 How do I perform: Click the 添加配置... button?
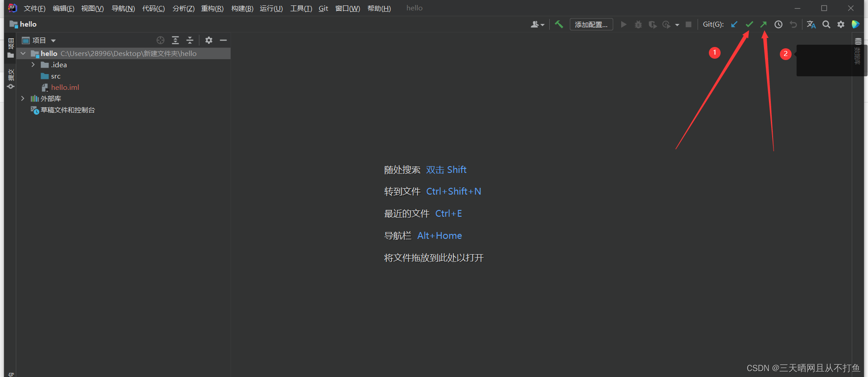pyautogui.click(x=591, y=24)
